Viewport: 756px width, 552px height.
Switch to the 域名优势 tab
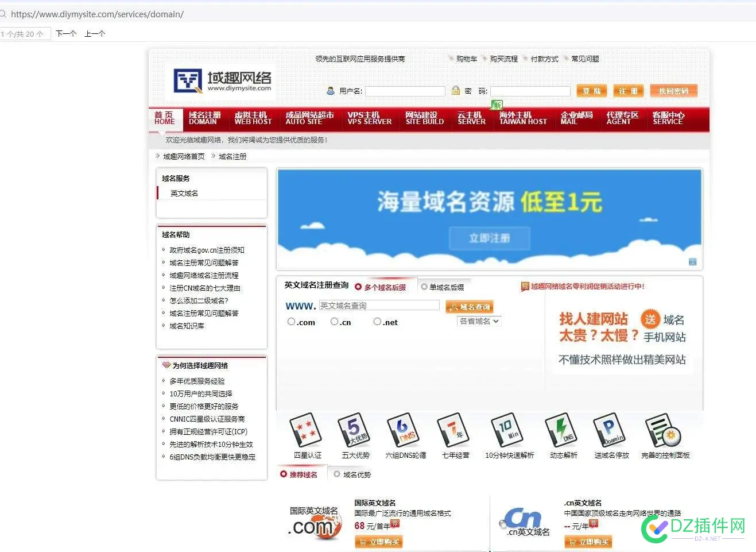tap(352, 474)
